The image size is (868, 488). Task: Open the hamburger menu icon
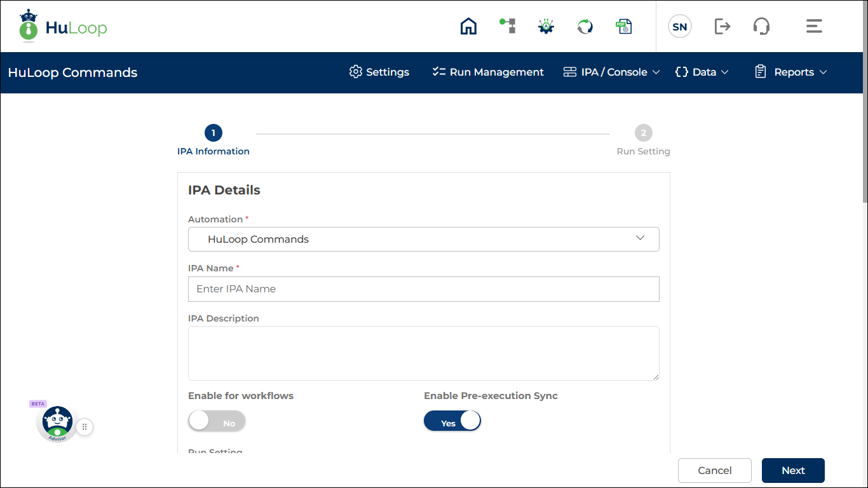pyautogui.click(x=814, y=26)
